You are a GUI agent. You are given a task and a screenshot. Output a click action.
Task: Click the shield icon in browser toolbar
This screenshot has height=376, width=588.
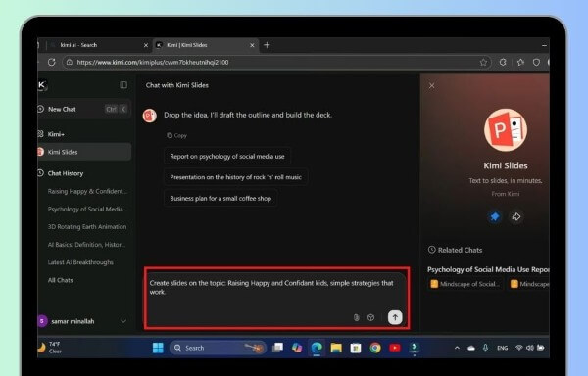pyautogui.click(x=537, y=62)
